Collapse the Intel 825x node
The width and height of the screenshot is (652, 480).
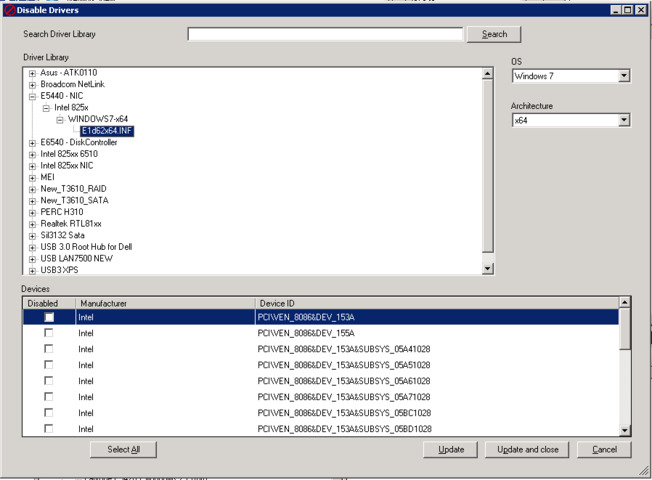[x=46, y=108]
